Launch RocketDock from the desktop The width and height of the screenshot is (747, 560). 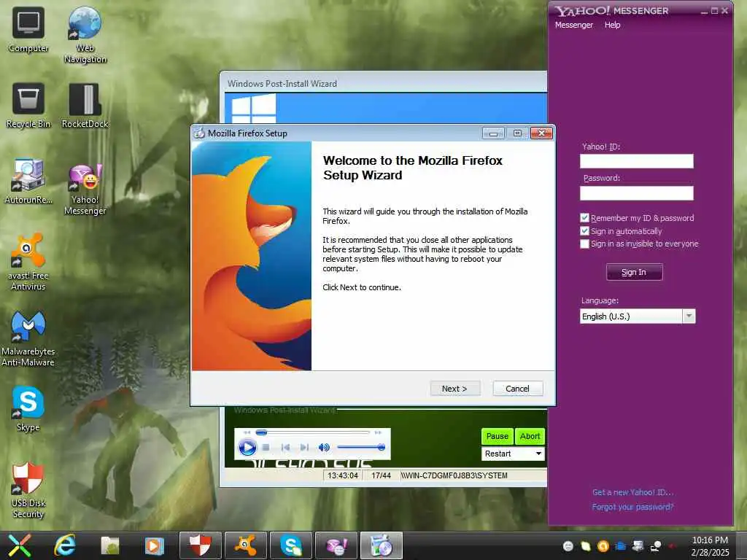[85, 105]
